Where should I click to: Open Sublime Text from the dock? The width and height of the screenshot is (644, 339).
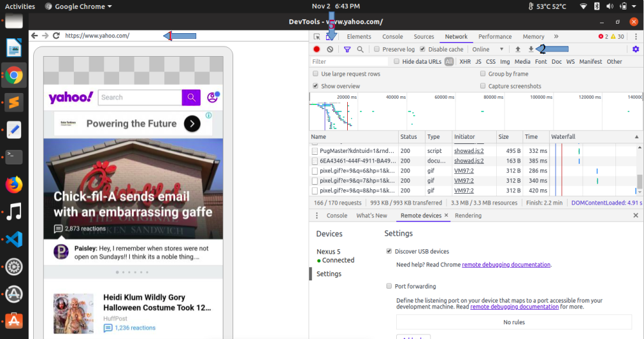click(14, 103)
